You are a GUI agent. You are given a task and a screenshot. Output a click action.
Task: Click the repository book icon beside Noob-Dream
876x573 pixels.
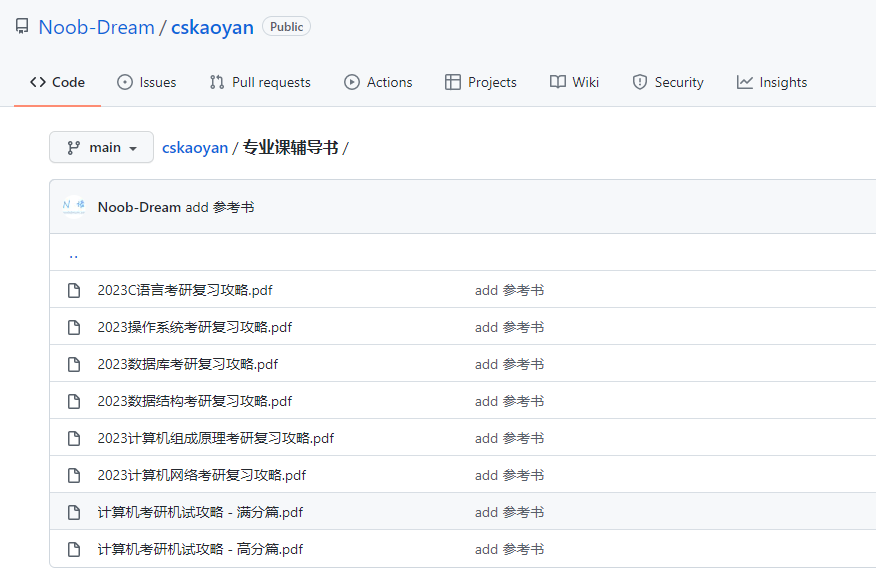22,27
